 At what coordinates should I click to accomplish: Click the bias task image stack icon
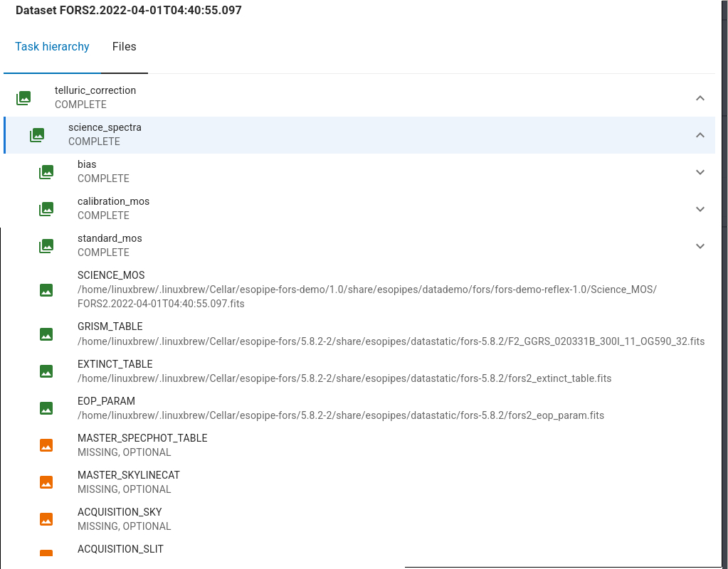(46, 172)
